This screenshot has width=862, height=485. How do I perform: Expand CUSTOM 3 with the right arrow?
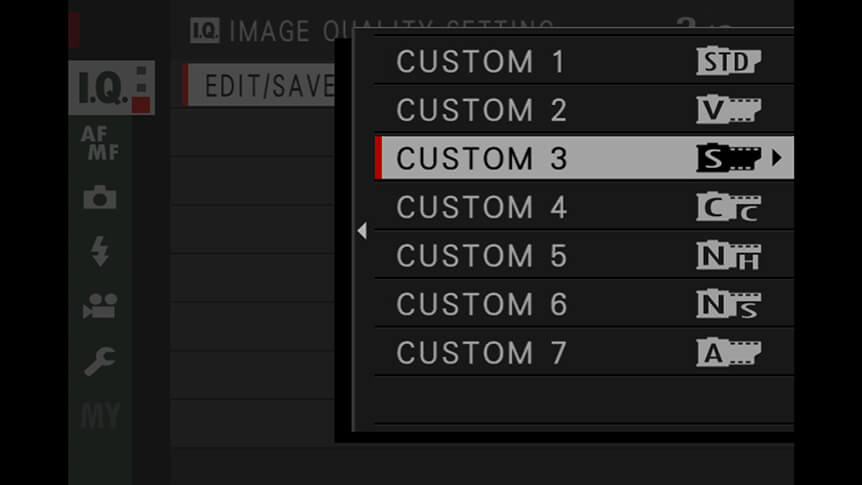pos(776,158)
